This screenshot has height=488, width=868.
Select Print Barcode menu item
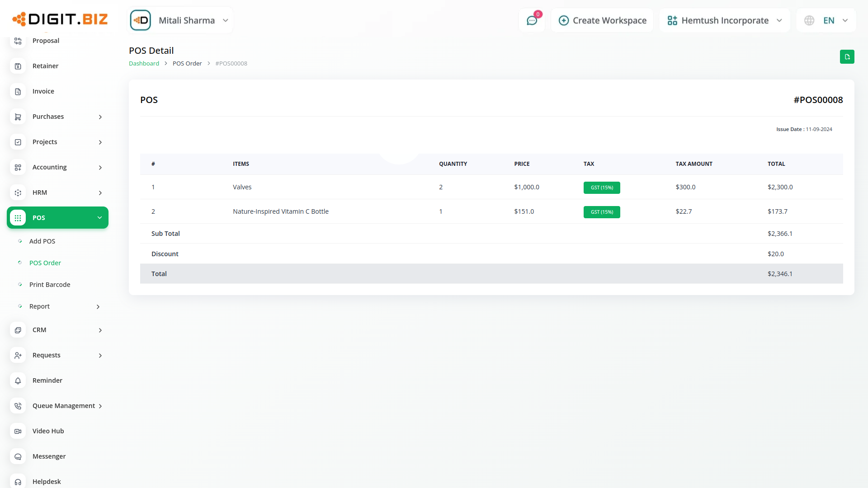pyautogui.click(x=50, y=285)
